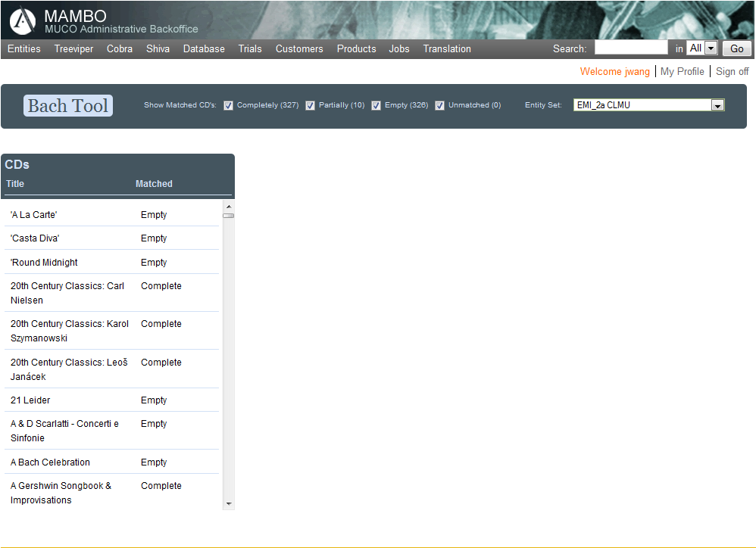Toggle the Unmatched (0) checkbox
The image size is (756, 548).
pos(439,106)
